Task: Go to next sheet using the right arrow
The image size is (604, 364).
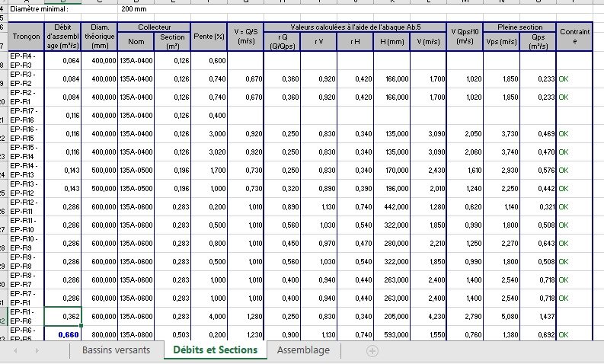Action: point(37,351)
